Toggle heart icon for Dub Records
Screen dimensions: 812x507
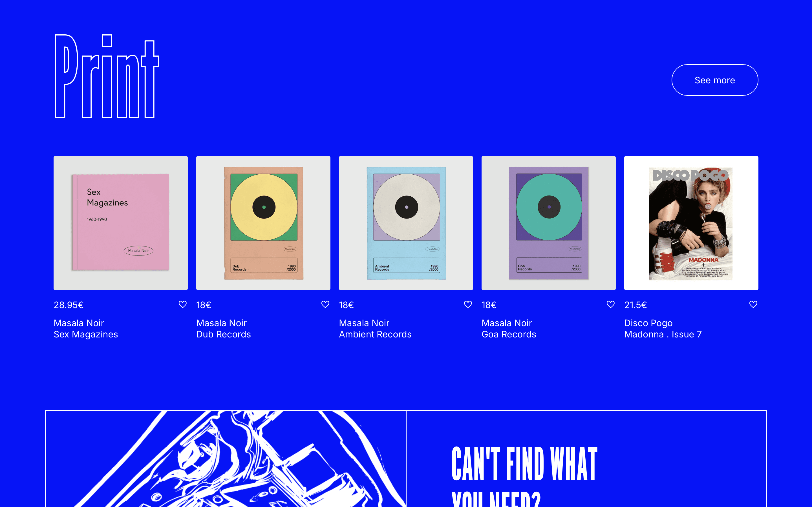325,304
